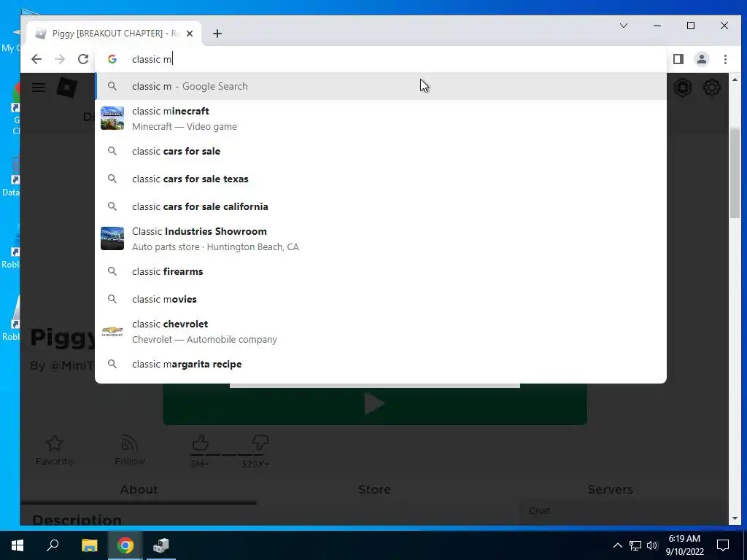Click the thumbs up like icon

tap(200, 443)
